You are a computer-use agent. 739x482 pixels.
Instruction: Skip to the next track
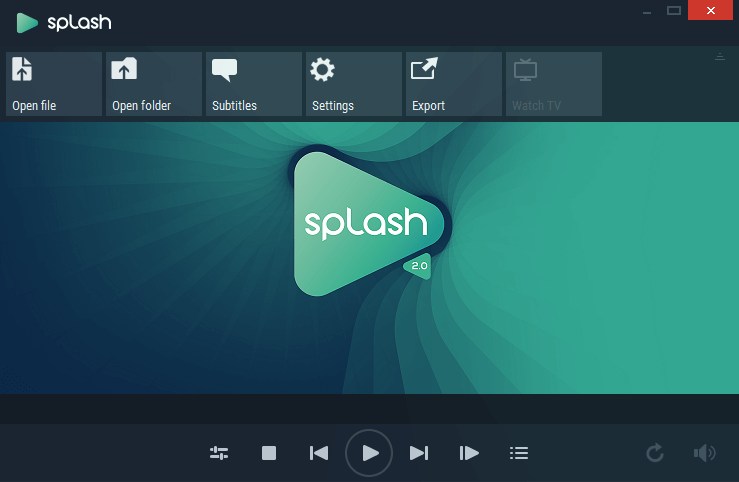tap(419, 453)
